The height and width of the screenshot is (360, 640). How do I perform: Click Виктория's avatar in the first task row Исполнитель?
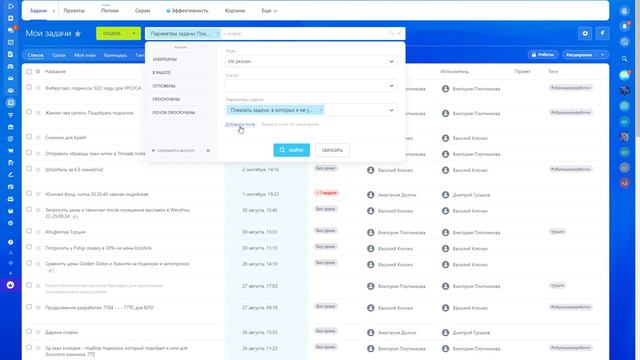coord(445,89)
